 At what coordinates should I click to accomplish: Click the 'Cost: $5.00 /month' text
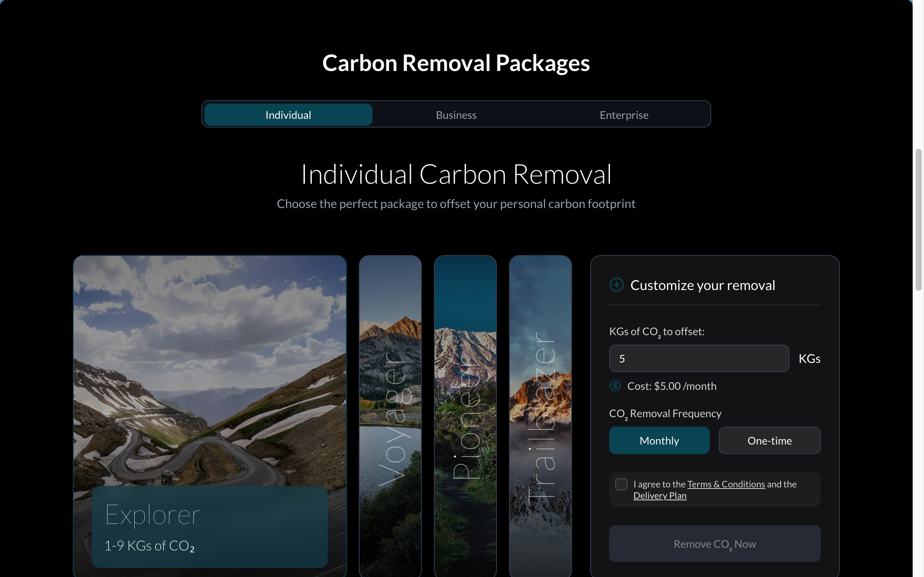[x=672, y=386]
